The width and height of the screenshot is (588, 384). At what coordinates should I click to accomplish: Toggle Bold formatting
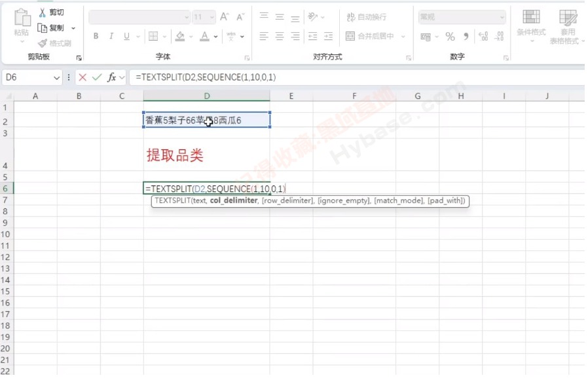pyautogui.click(x=96, y=36)
